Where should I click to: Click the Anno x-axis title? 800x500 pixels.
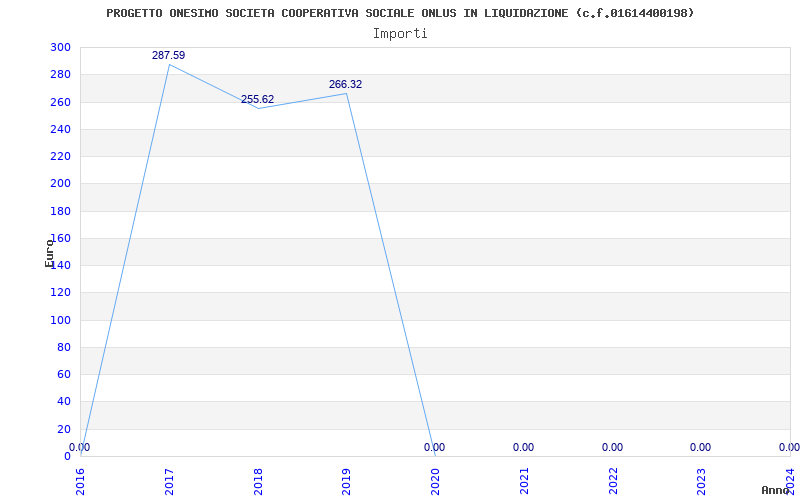pos(775,490)
